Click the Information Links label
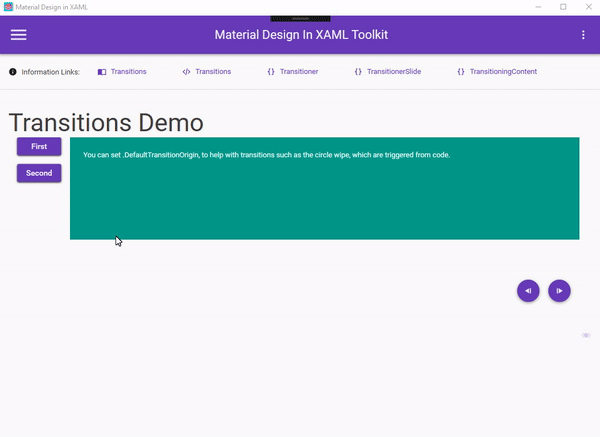The width and height of the screenshot is (600, 437). point(51,72)
